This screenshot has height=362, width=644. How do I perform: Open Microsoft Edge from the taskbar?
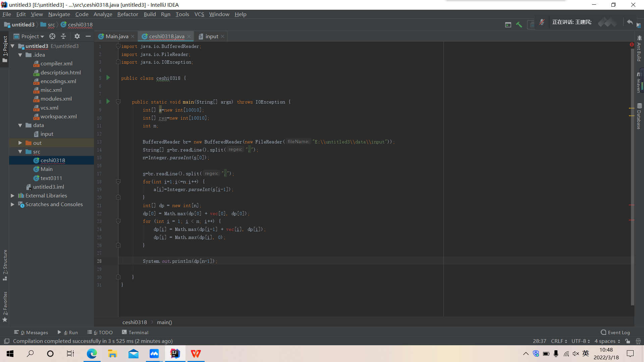click(92, 354)
